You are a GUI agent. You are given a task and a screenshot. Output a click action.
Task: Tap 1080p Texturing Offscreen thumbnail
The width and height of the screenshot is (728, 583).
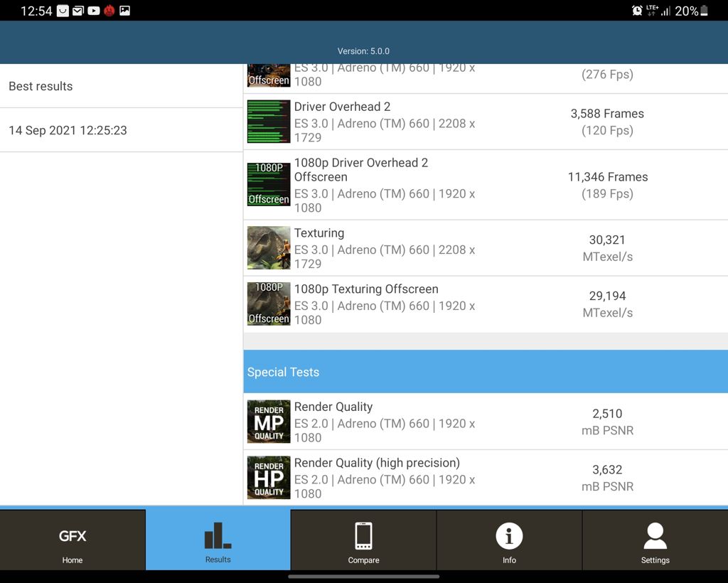(269, 304)
